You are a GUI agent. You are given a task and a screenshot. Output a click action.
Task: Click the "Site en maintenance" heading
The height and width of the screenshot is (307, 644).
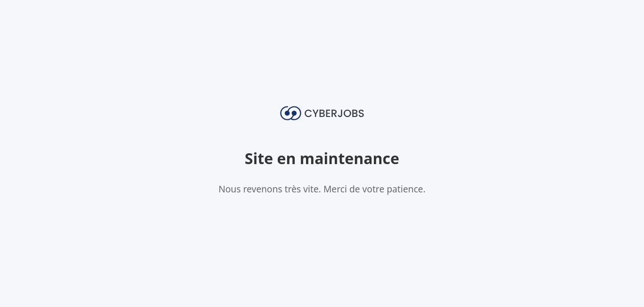[322, 159]
